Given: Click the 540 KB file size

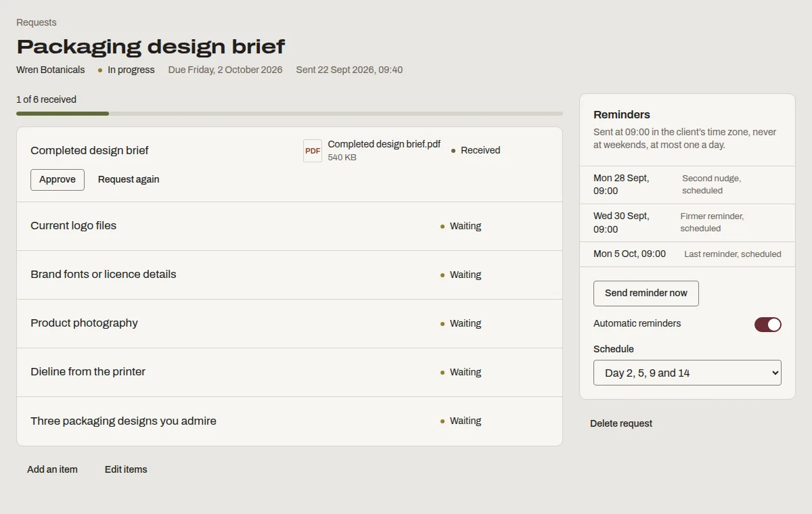Looking at the screenshot, I should (342, 158).
